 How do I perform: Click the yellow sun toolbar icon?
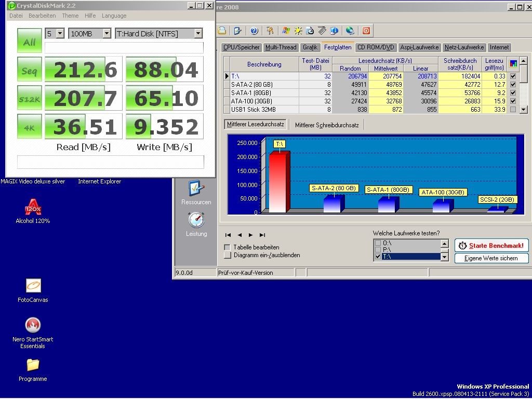click(x=298, y=31)
